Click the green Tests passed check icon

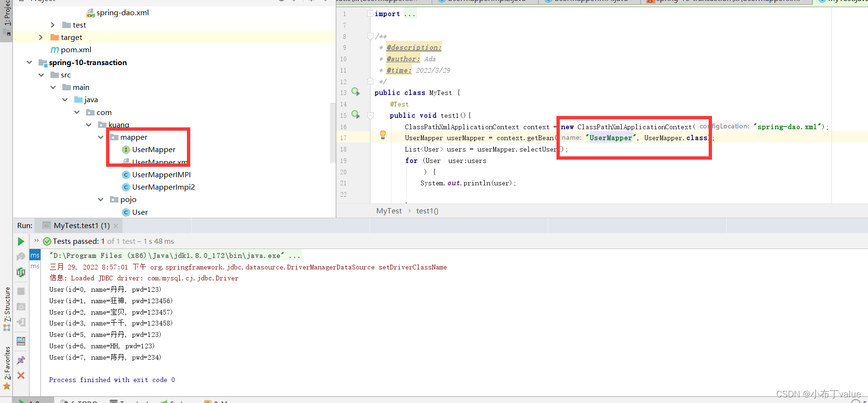click(x=47, y=241)
